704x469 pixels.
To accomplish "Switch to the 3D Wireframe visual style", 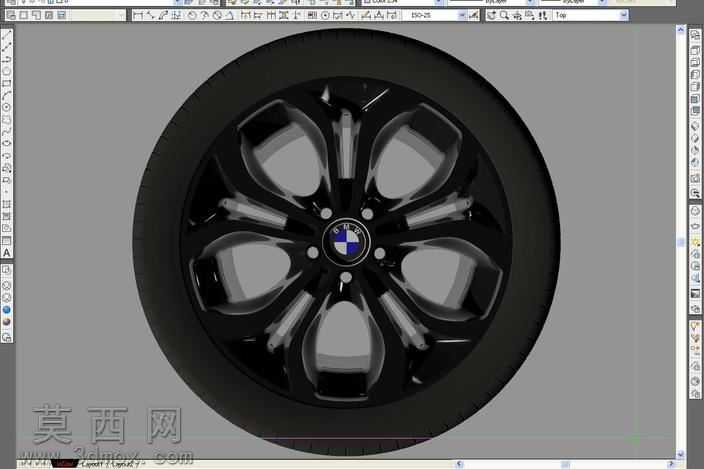I will coord(7,285).
